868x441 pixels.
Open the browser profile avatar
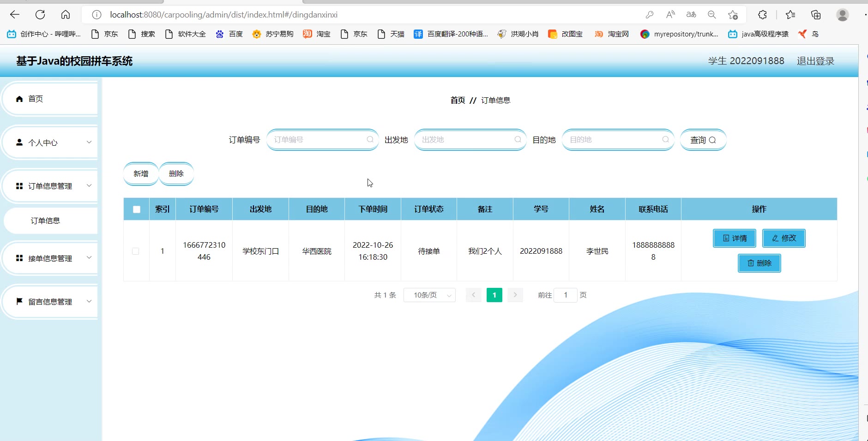pyautogui.click(x=842, y=15)
